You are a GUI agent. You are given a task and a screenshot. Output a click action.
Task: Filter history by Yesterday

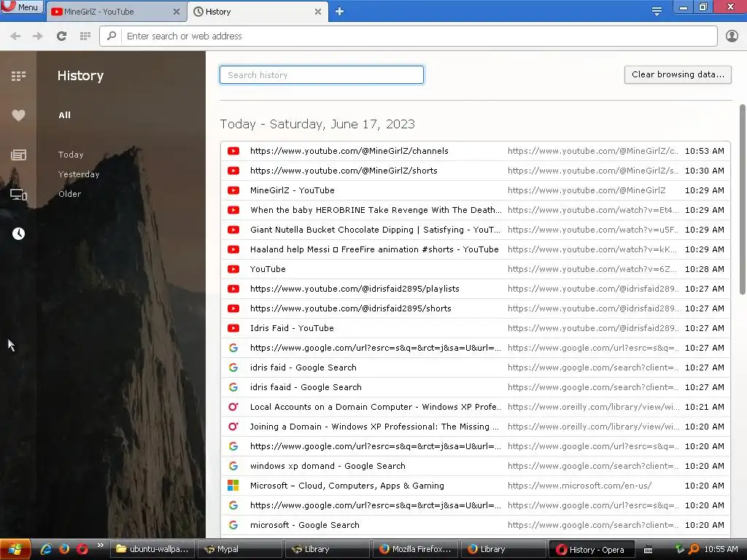[x=79, y=174]
